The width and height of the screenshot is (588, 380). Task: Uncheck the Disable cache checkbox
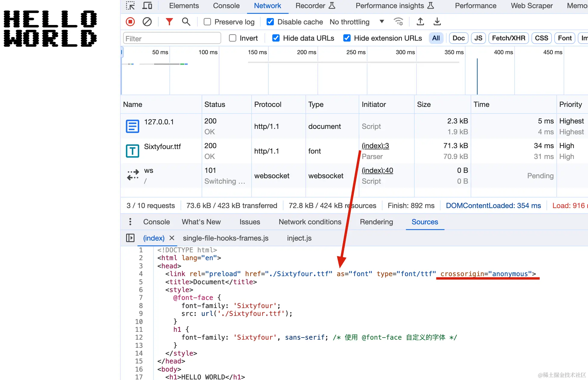point(270,22)
